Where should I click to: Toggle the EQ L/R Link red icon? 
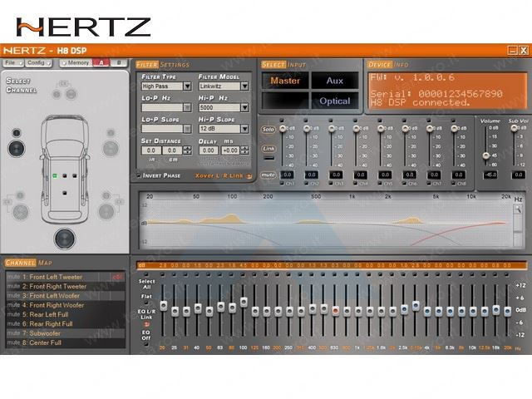(x=146, y=324)
